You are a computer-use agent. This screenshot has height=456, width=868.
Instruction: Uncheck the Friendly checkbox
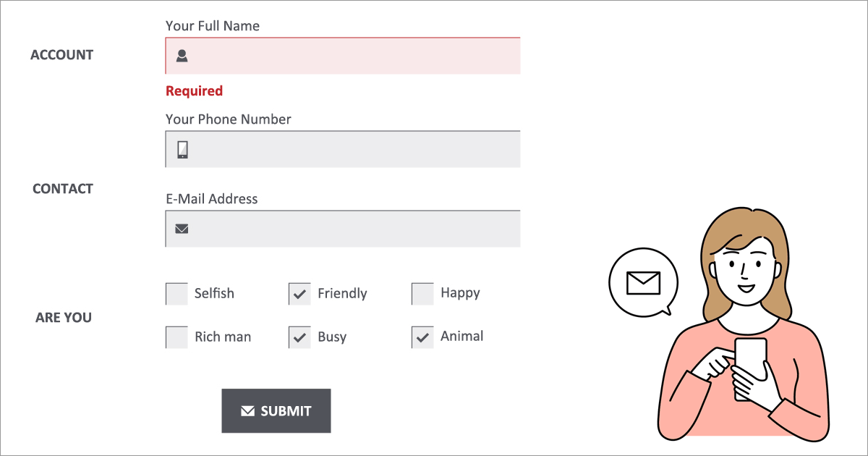point(299,294)
